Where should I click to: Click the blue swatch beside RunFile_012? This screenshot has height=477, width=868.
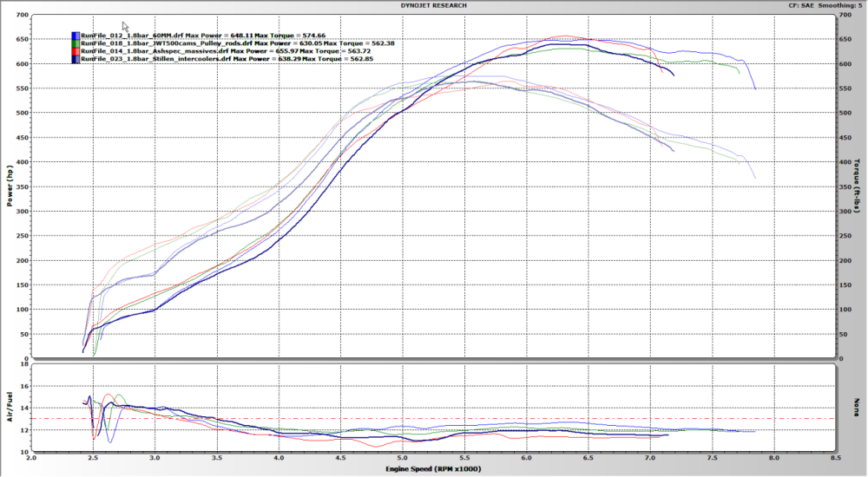coord(76,36)
